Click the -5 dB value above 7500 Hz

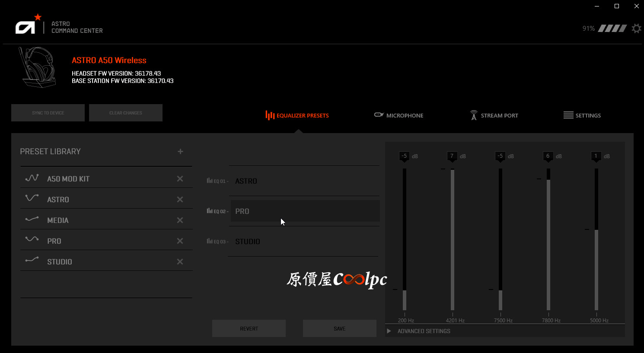pos(500,156)
